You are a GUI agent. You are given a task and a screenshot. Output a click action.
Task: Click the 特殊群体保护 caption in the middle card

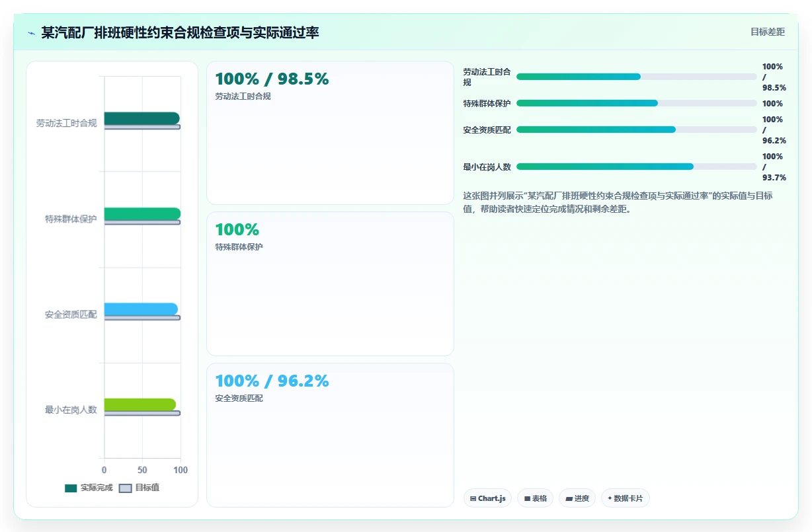(x=239, y=247)
